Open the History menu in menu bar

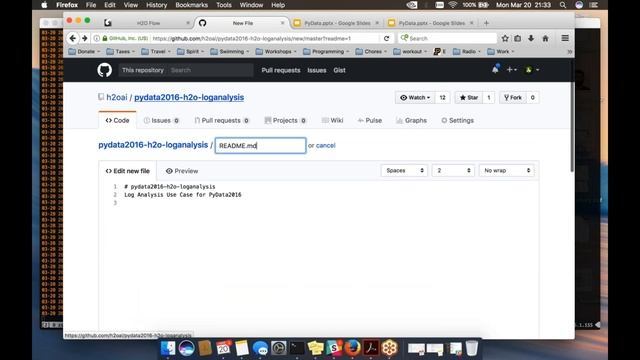pos(156,5)
